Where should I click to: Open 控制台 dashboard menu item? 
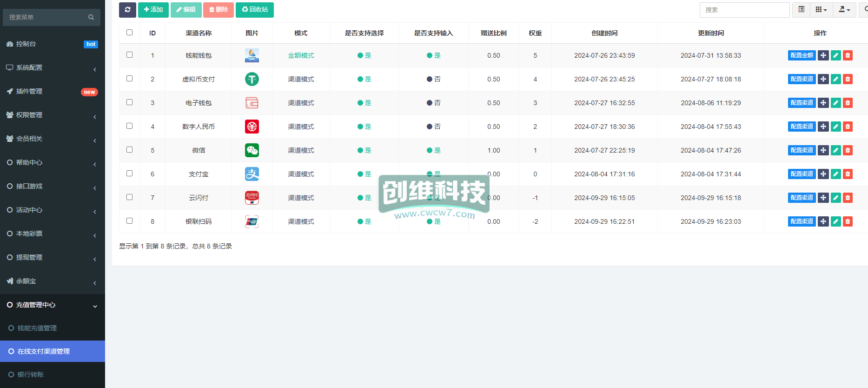[x=53, y=44]
